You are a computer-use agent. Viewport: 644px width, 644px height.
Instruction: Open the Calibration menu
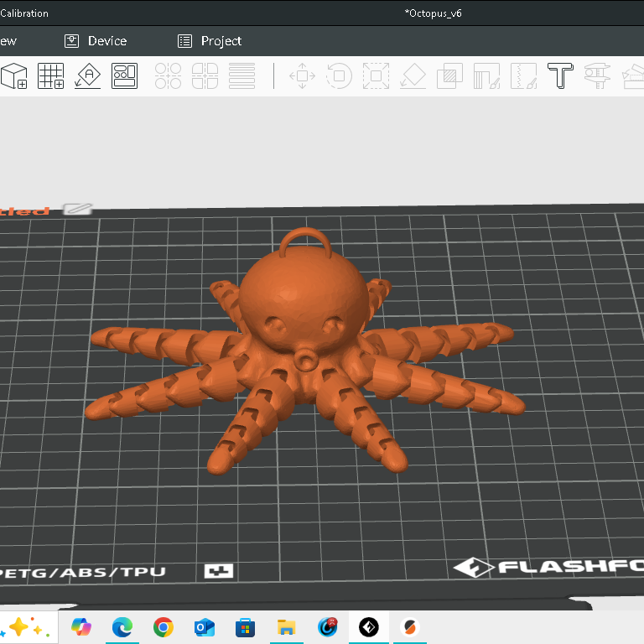pos(24,13)
